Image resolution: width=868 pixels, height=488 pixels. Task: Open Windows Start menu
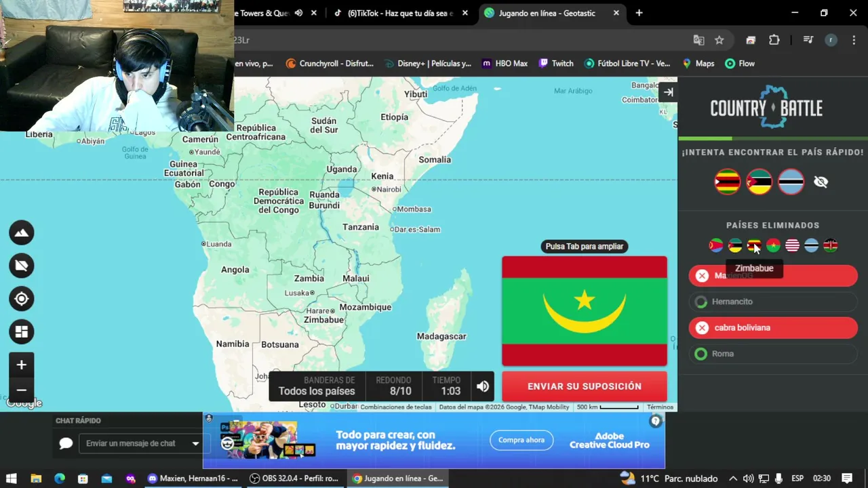pos(12,479)
